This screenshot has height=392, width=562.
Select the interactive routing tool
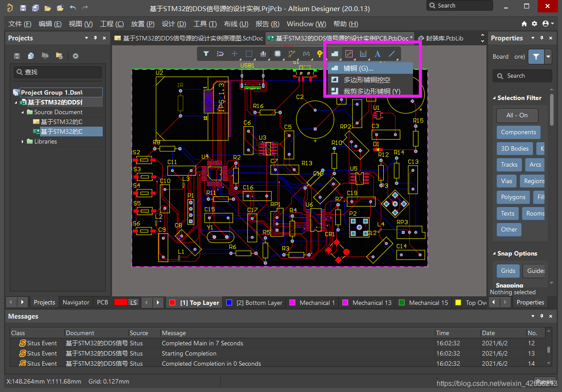click(x=292, y=54)
